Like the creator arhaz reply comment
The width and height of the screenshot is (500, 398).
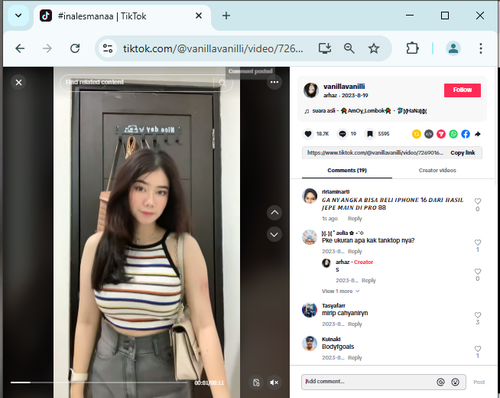478,271
